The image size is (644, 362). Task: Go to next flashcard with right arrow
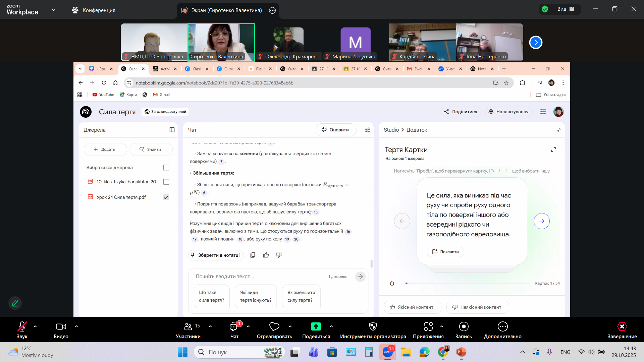[x=541, y=221]
